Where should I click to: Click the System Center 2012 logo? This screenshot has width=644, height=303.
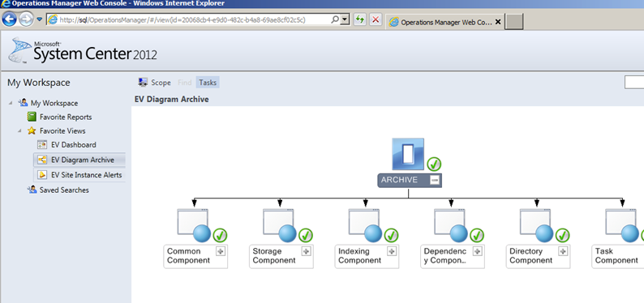point(83,51)
